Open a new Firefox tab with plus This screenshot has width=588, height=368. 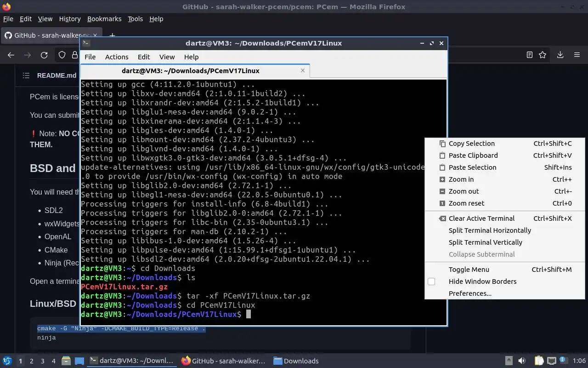tap(112, 35)
